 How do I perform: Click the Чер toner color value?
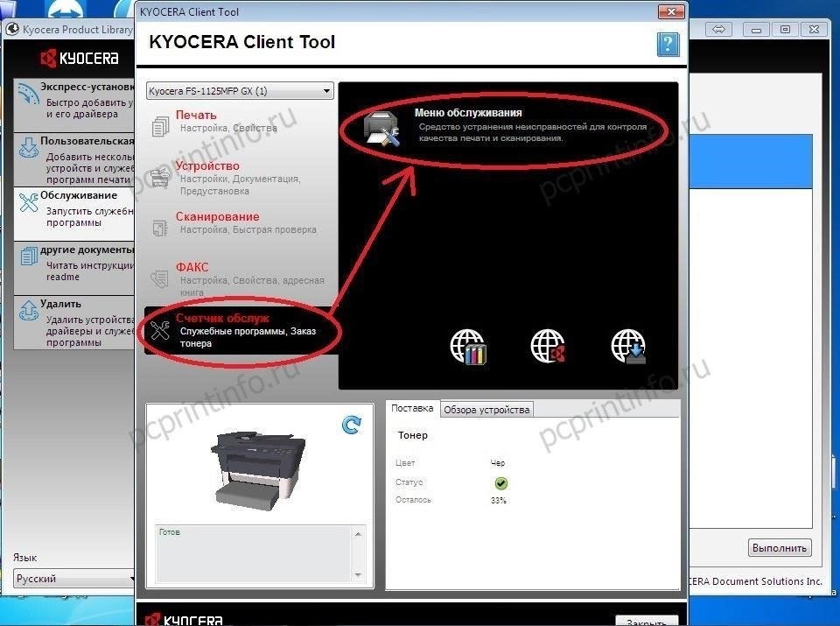pos(498,462)
